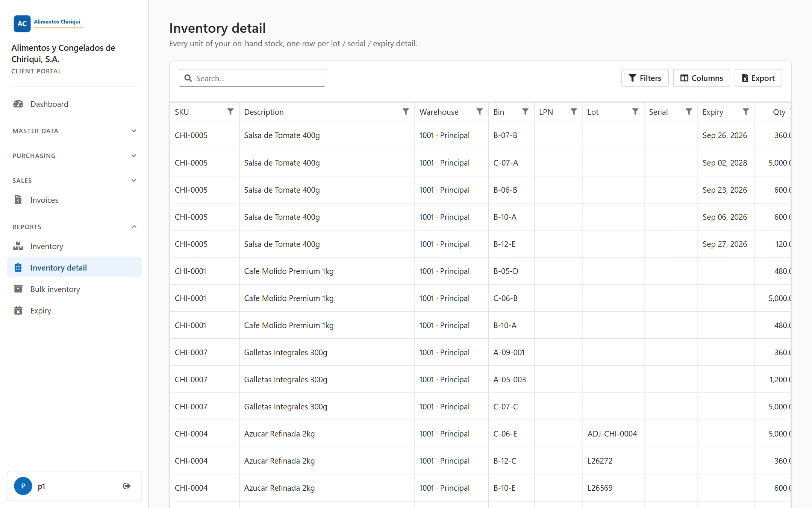Open Invoices page

pyautogui.click(x=74, y=200)
